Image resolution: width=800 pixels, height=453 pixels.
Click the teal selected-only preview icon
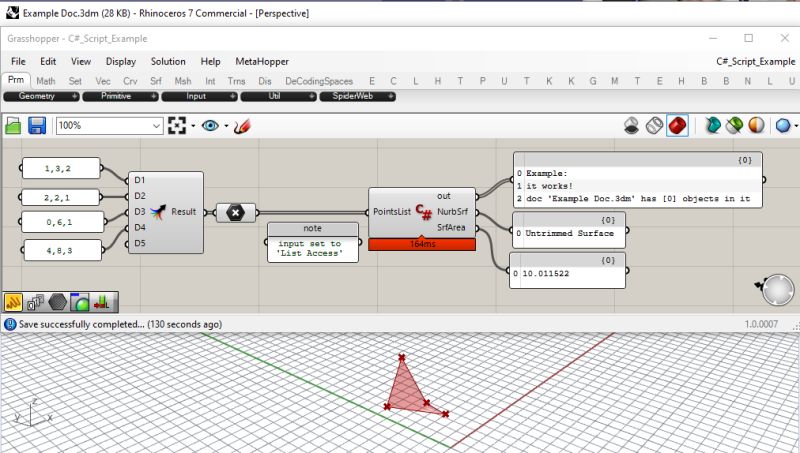pos(712,125)
